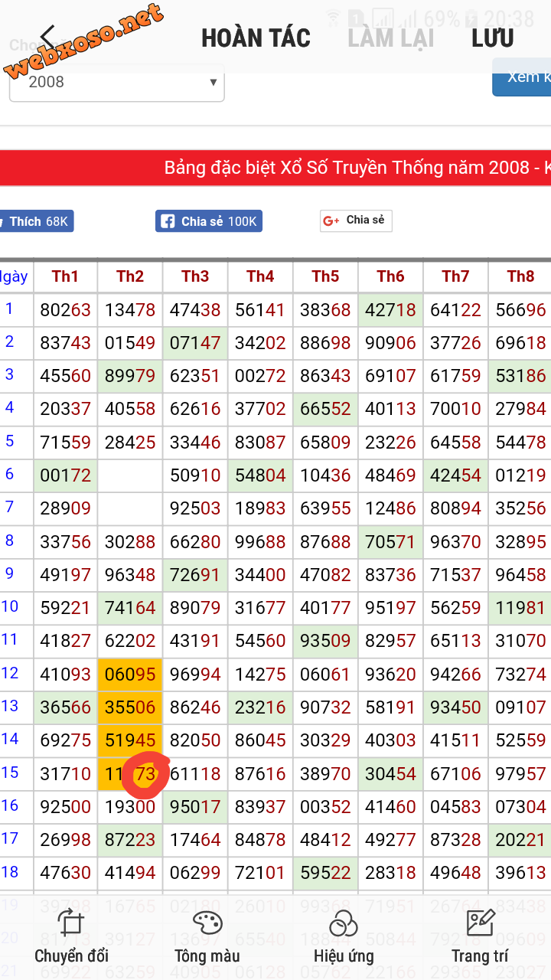Image resolution: width=551 pixels, height=980 pixels.
Task: Select the orange highlighted cell 06095
Action: click(x=130, y=675)
